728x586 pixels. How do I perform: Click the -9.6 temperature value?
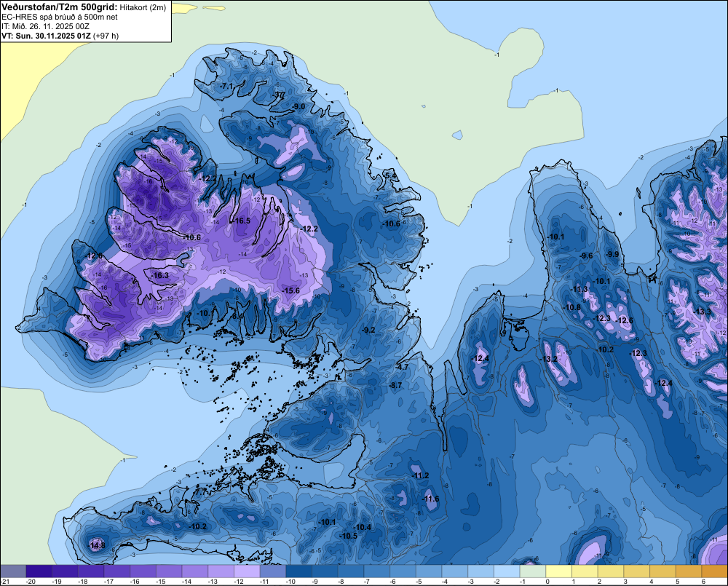[587, 256]
